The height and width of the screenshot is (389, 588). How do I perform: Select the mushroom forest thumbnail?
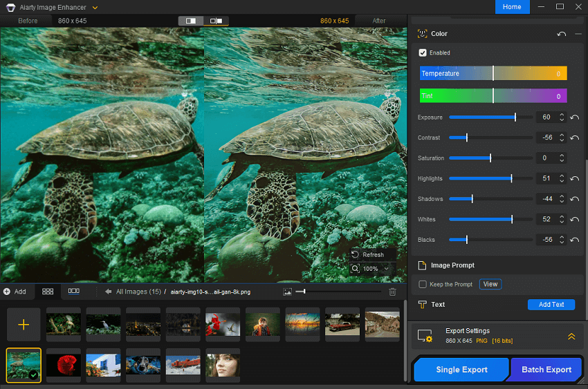(64, 324)
